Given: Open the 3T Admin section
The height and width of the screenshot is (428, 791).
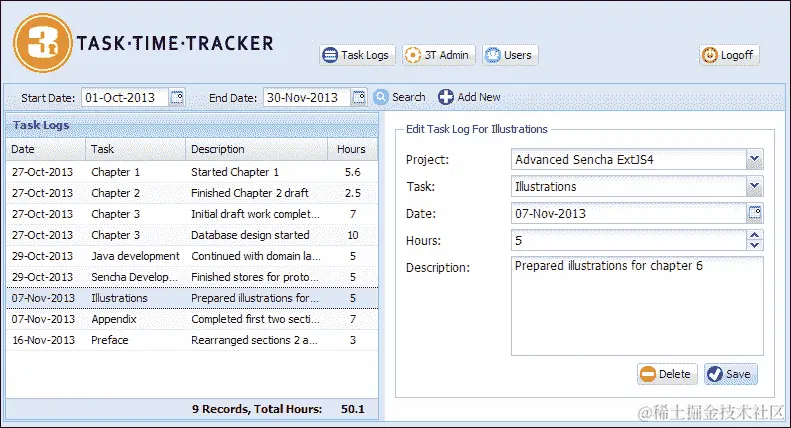Looking at the screenshot, I should tap(438, 55).
